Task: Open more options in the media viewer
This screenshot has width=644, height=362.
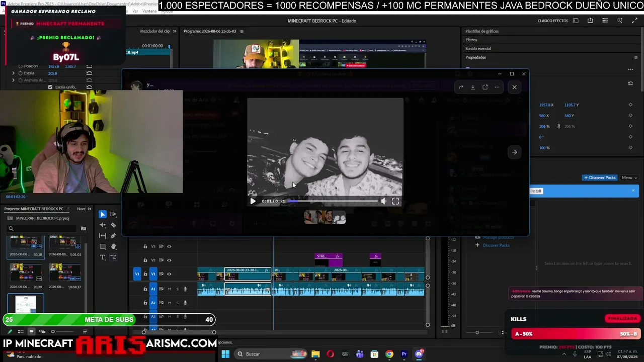Action: 497,87
